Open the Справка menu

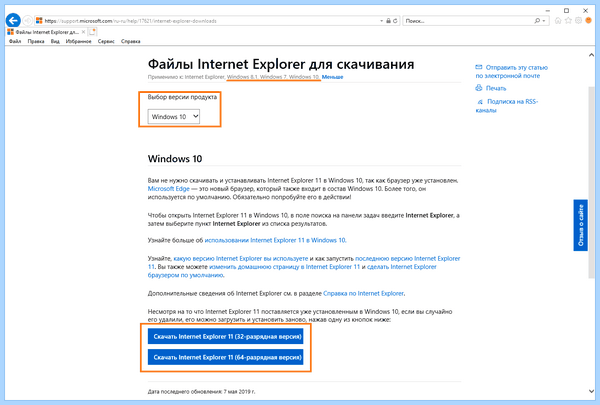coord(130,41)
